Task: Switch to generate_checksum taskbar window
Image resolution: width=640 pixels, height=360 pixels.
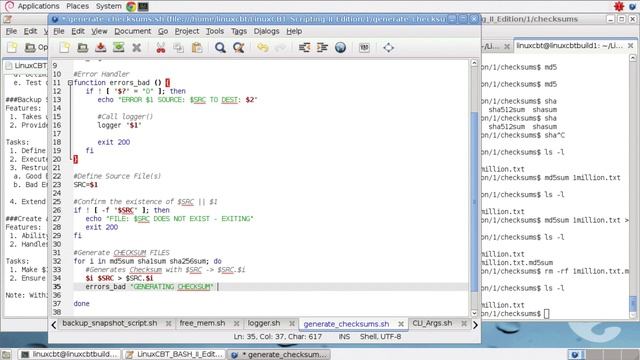Action: click(279, 354)
